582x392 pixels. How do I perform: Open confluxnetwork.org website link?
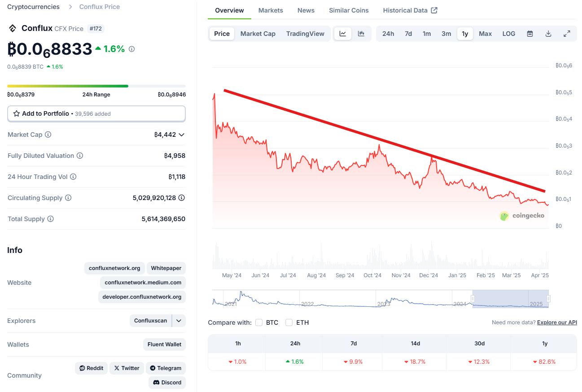(114, 268)
